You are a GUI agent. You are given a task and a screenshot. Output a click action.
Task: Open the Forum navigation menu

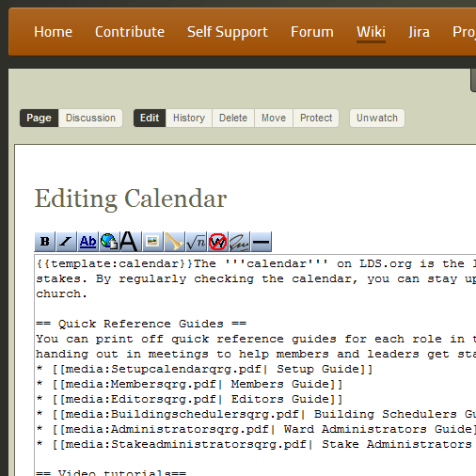tap(312, 32)
